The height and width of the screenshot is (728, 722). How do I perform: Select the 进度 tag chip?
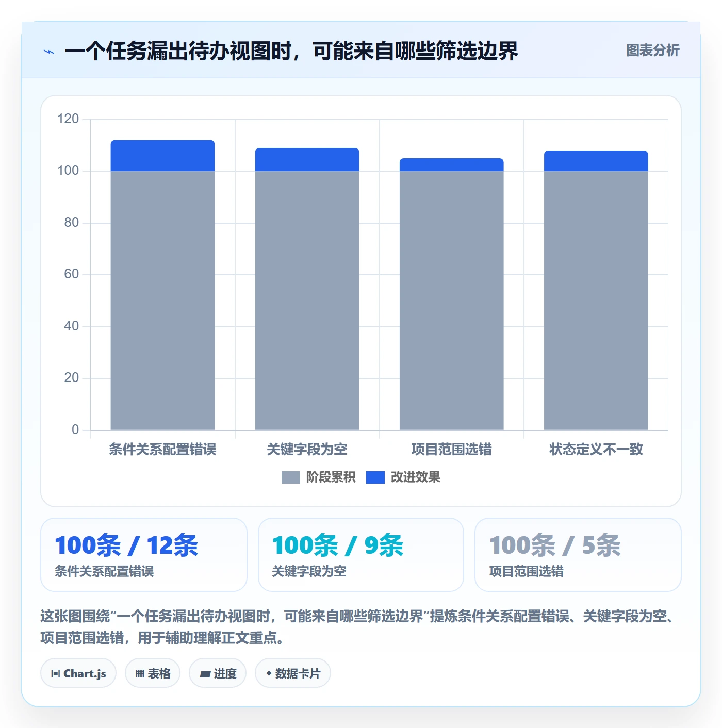tap(218, 673)
